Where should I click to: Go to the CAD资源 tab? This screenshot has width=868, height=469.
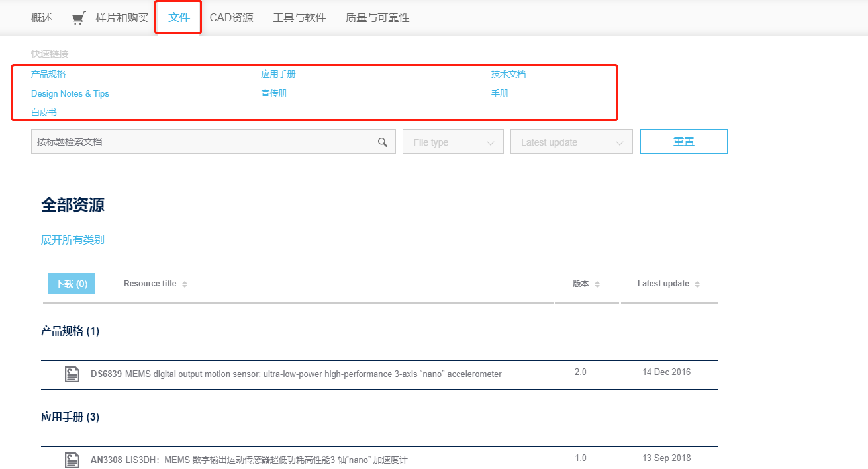point(231,18)
